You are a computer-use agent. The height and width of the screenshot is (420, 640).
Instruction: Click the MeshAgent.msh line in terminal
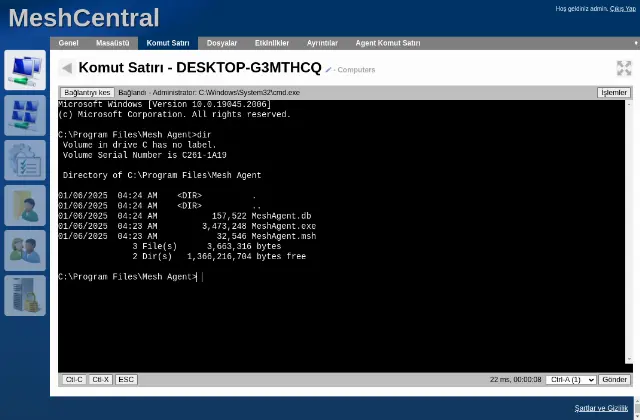click(x=187, y=236)
